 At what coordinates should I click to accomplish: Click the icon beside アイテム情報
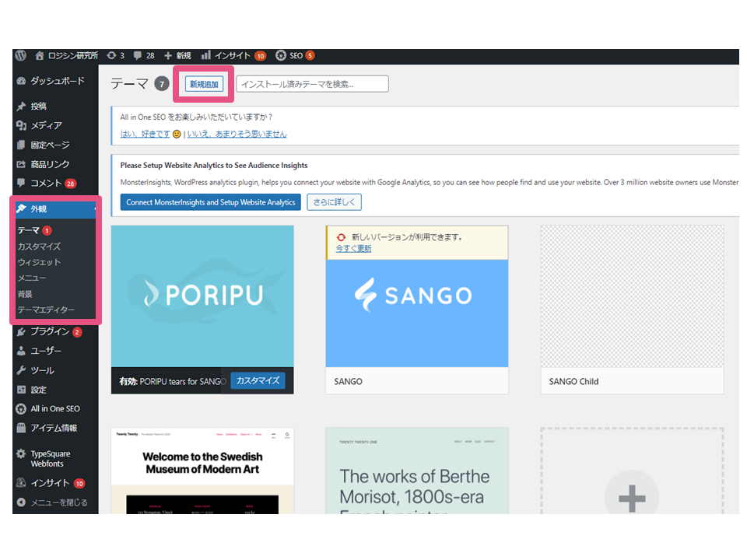click(x=21, y=428)
